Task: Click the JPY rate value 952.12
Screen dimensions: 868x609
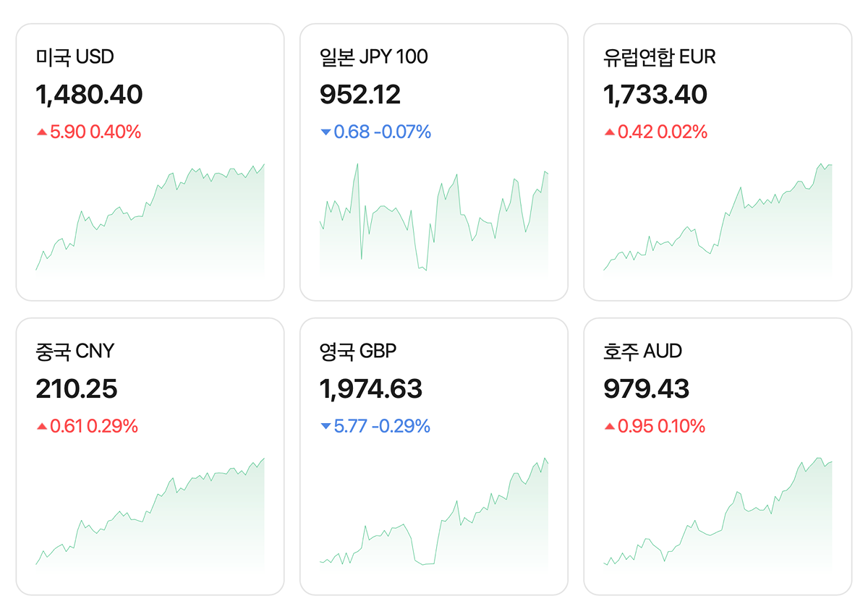Action: (x=360, y=95)
